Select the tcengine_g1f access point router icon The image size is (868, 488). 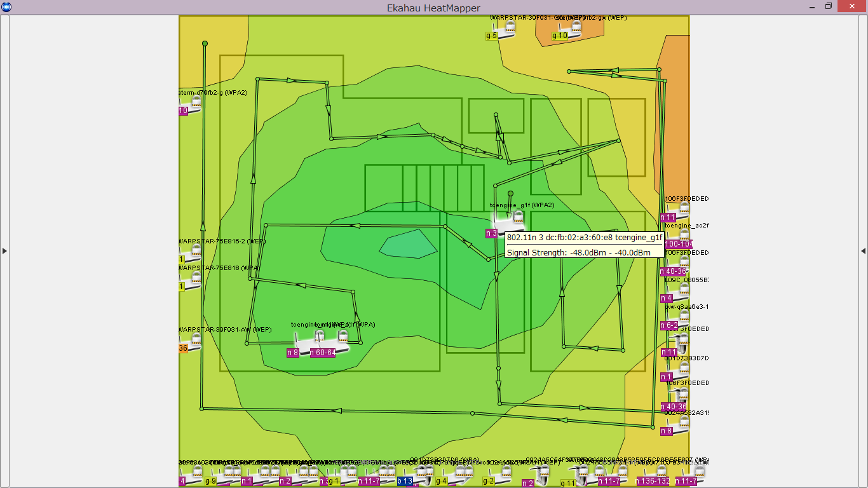pyautogui.click(x=510, y=222)
